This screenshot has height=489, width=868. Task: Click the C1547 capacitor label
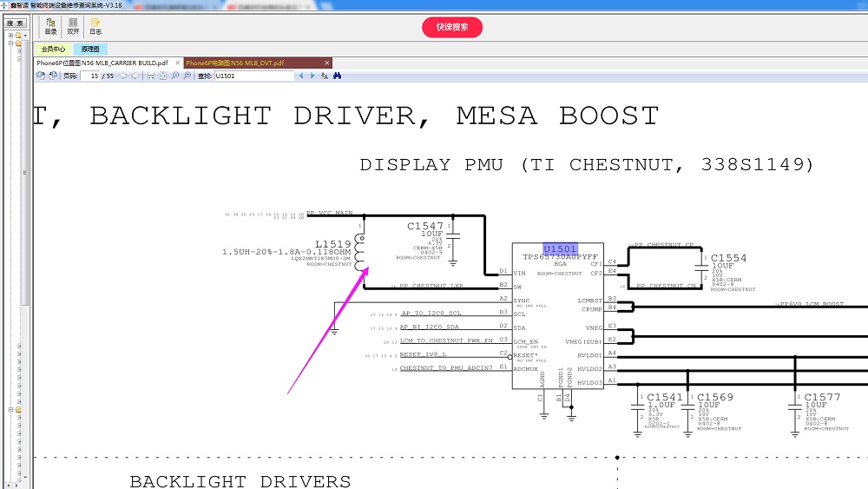[425, 226]
